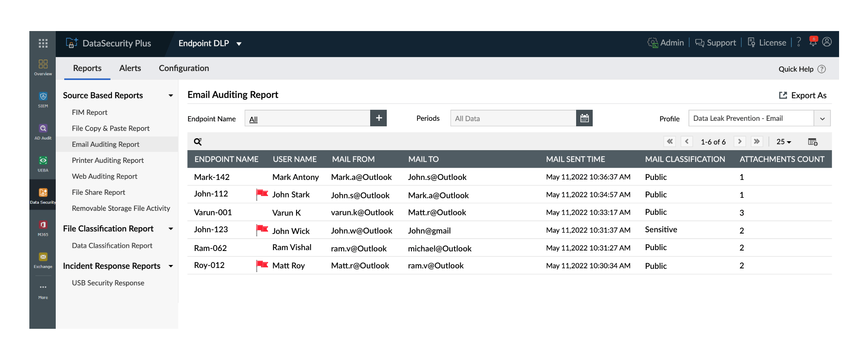Click the michael@Outlook recipient cell
868x359 pixels.
tap(440, 248)
